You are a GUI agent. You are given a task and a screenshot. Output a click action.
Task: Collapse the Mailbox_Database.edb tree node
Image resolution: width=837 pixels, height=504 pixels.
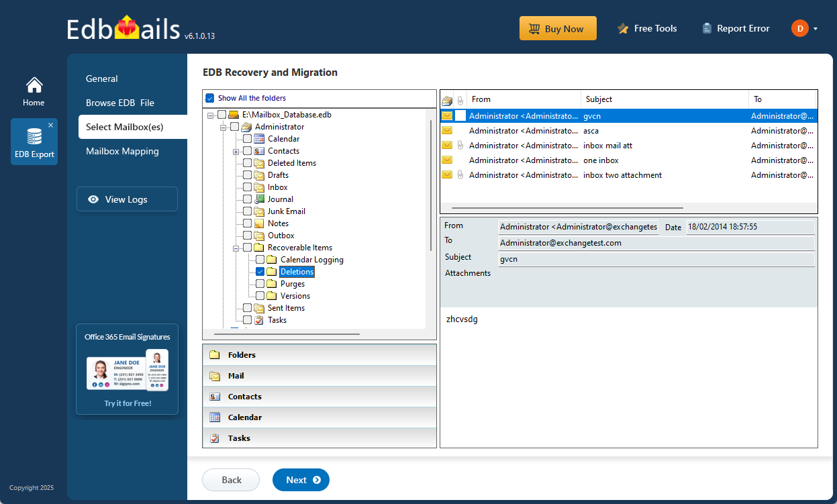(211, 115)
